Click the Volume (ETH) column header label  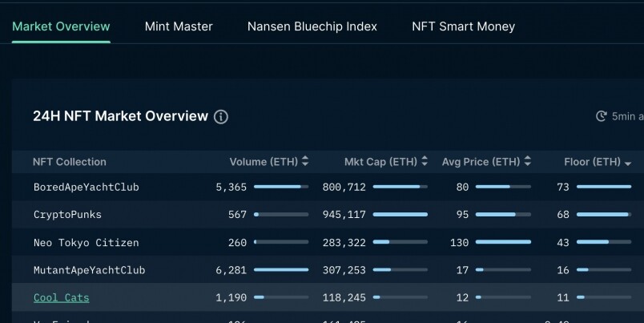pyautogui.click(x=264, y=162)
